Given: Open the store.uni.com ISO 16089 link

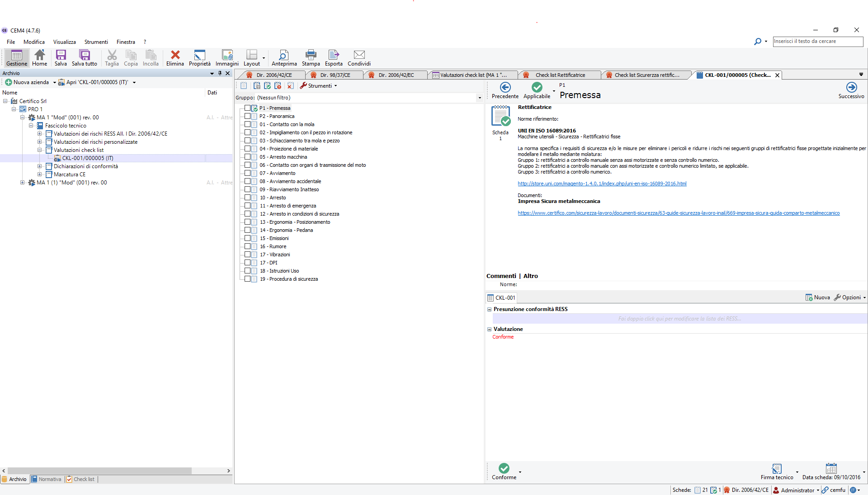Looking at the screenshot, I should click(x=602, y=184).
